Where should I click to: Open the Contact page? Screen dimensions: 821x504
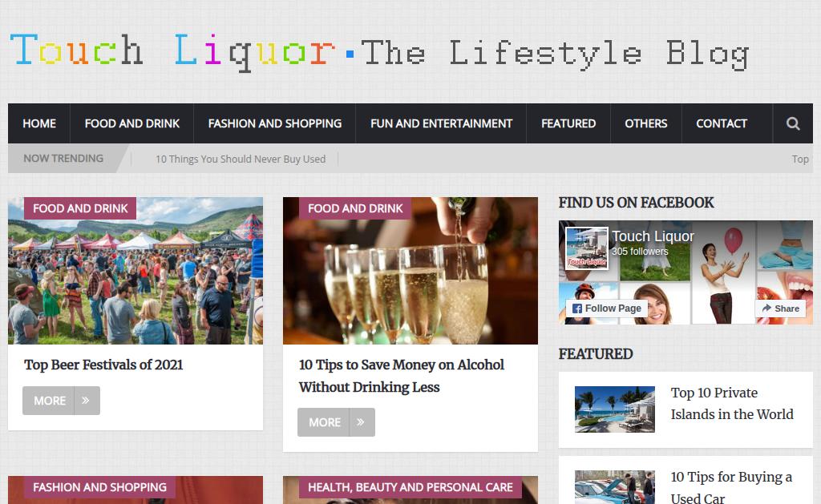tap(722, 123)
